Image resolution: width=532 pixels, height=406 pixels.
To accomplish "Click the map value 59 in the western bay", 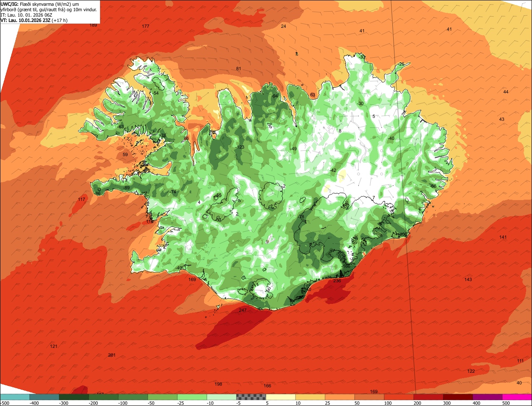I will coord(126,154).
